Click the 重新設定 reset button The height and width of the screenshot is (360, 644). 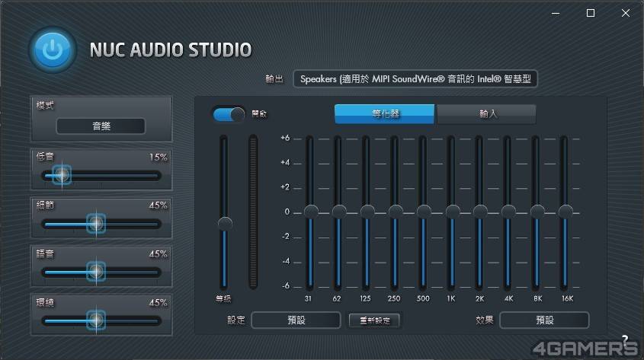click(x=374, y=320)
